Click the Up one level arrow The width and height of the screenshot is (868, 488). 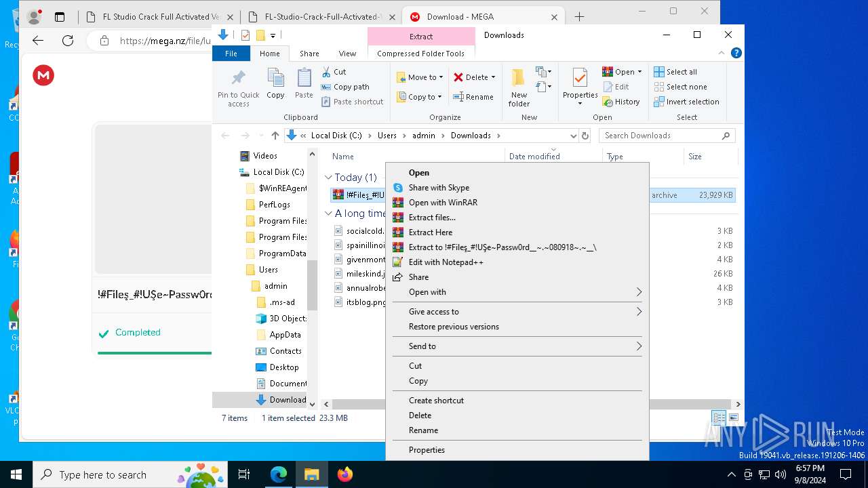(275, 136)
